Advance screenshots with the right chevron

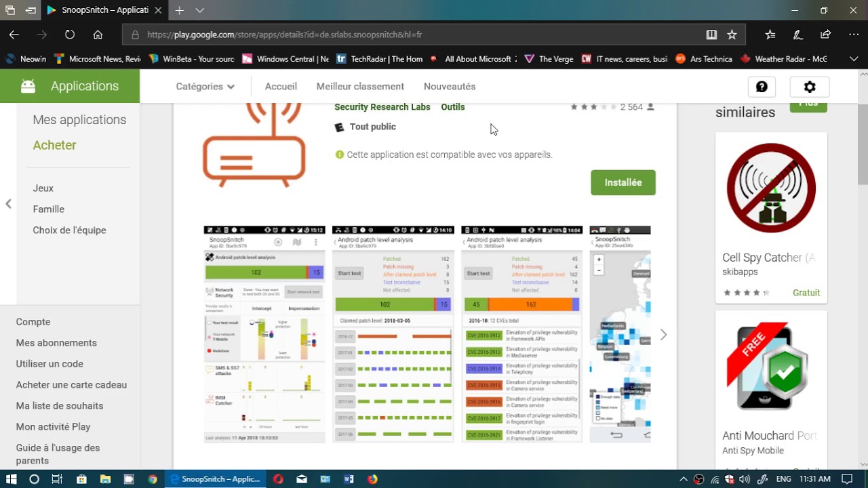pos(663,335)
